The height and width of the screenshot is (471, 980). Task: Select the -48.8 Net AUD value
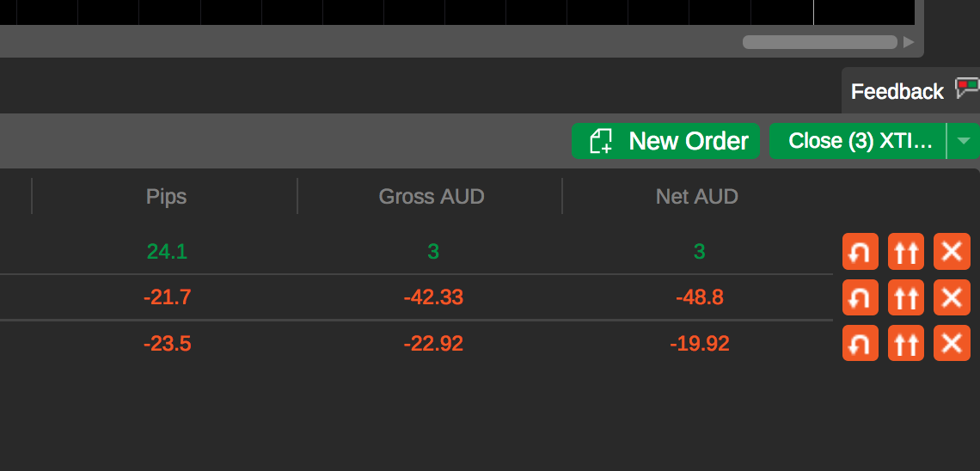700,297
